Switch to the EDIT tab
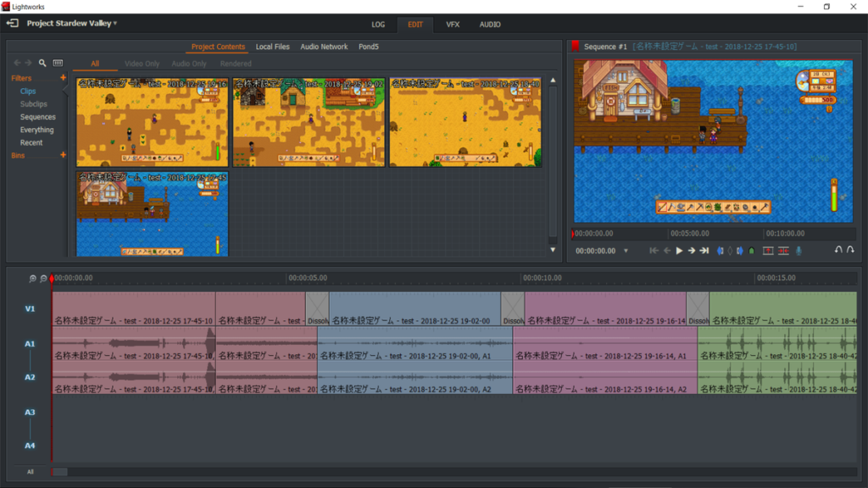The height and width of the screenshot is (488, 868). [x=415, y=25]
